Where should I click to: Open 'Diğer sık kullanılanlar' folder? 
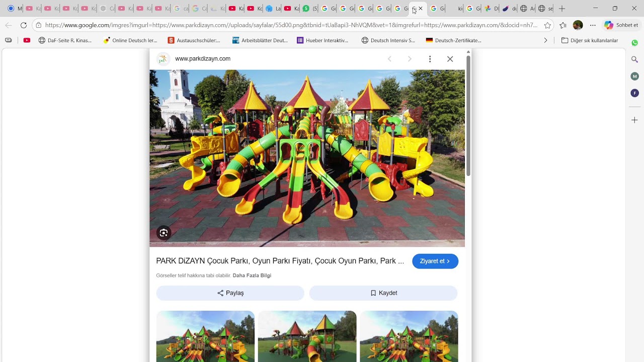(x=590, y=40)
